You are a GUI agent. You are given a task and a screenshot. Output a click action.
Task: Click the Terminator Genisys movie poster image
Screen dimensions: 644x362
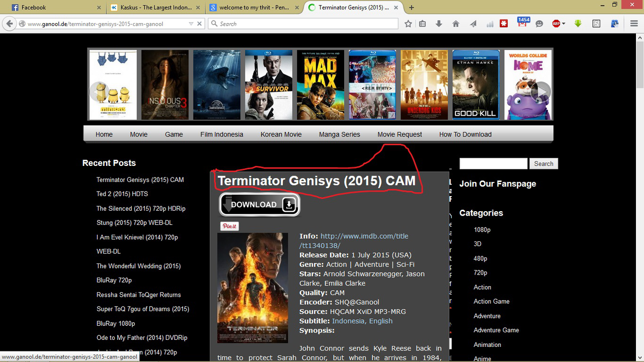[x=253, y=288]
